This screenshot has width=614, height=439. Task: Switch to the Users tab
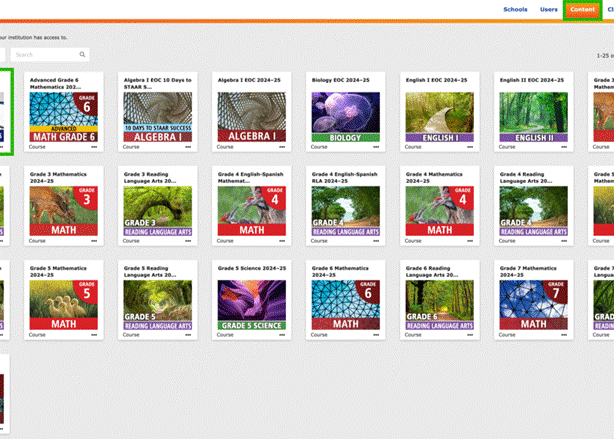tap(549, 9)
